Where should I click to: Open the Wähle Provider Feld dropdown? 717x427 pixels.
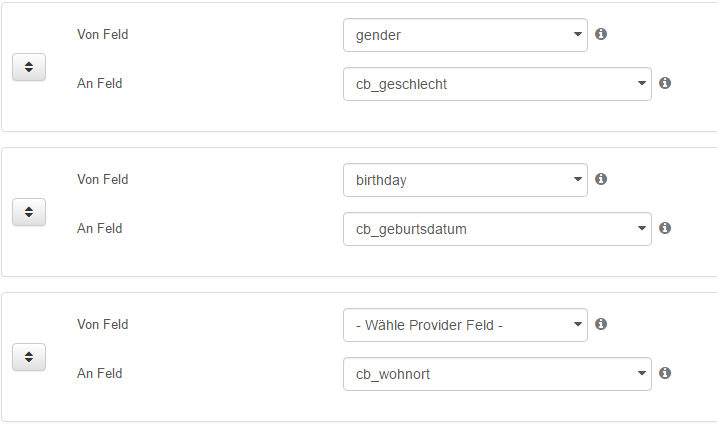[x=465, y=325]
